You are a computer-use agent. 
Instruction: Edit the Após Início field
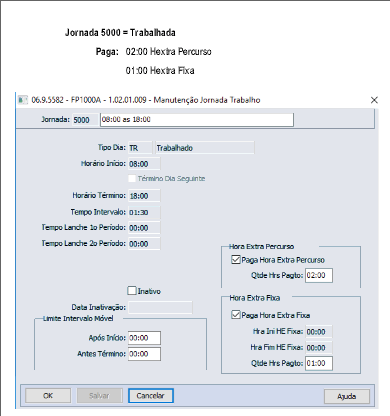(x=144, y=338)
